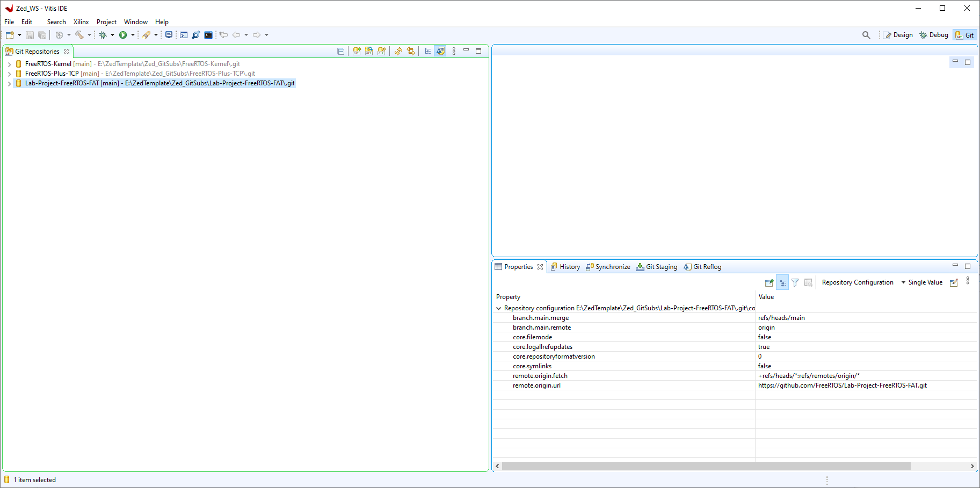Screen dimensions: 980x488
Task: Switch to the History tab
Action: [565, 267]
